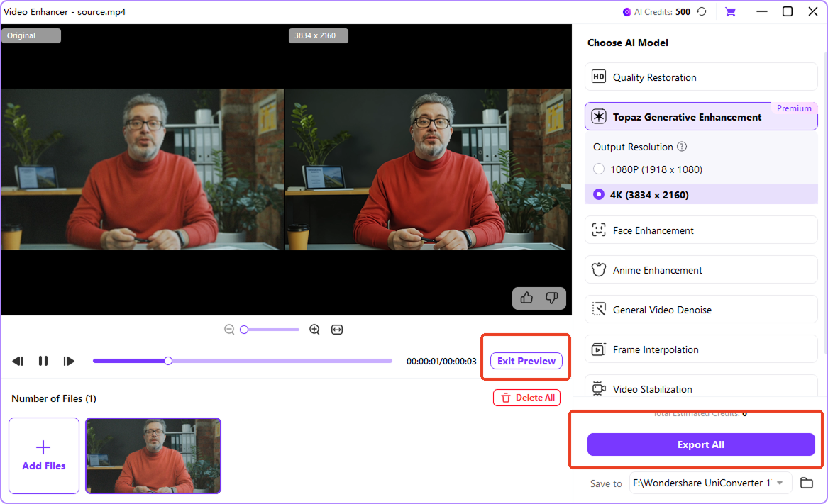Open the shopping cart icon

pyautogui.click(x=730, y=11)
